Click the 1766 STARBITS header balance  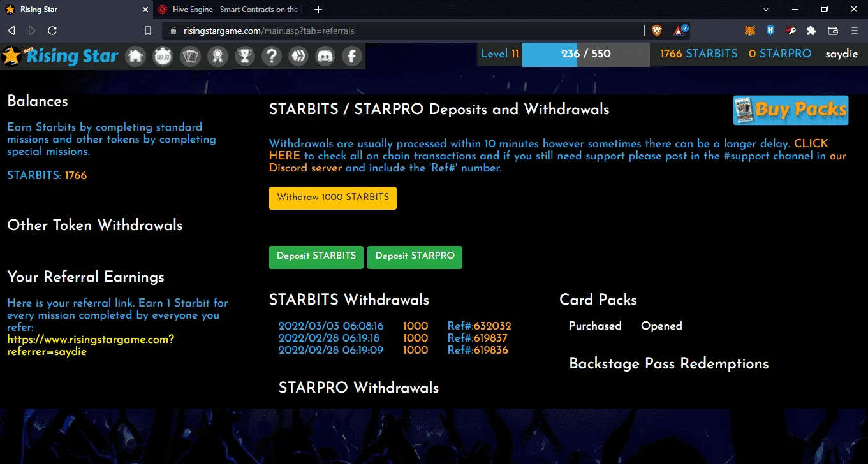[699, 54]
